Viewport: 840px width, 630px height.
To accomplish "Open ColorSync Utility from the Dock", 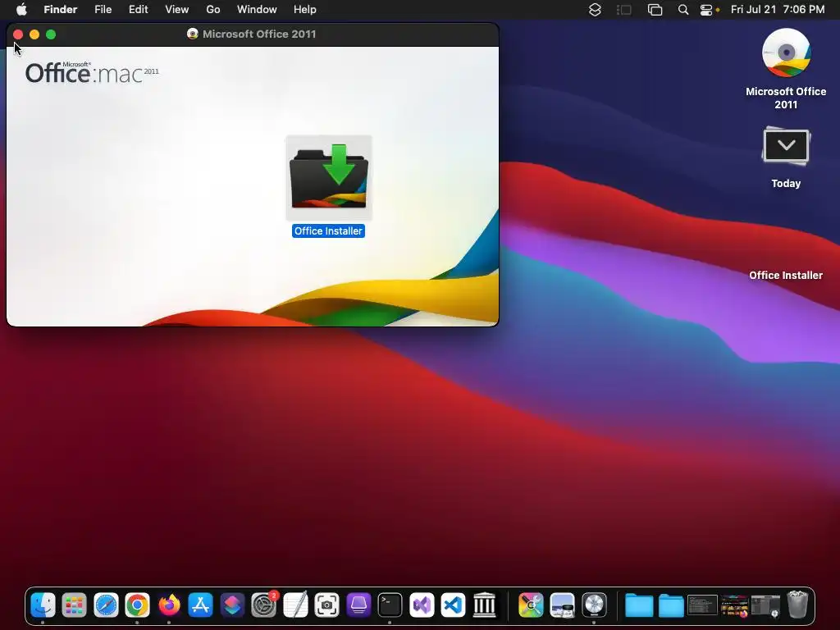I will click(x=531, y=605).
